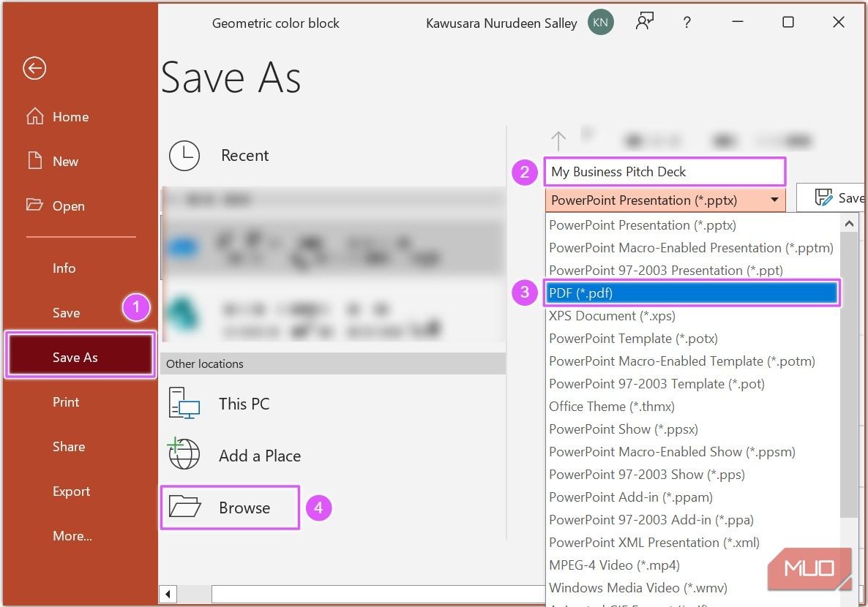The width and height of the screenshot is (868, 607).
Task: Select PowerPoint 97-2003 Add-in (*.ppa)
Action: click(693, 520)
